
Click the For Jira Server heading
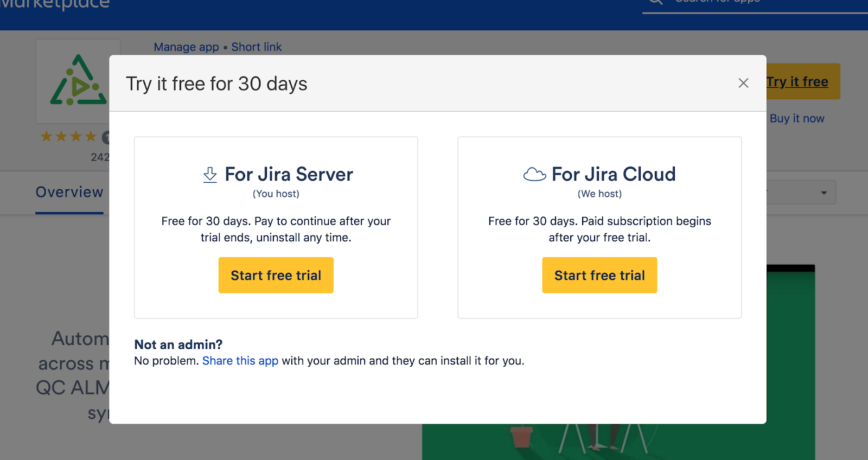(x=289, y=174)
